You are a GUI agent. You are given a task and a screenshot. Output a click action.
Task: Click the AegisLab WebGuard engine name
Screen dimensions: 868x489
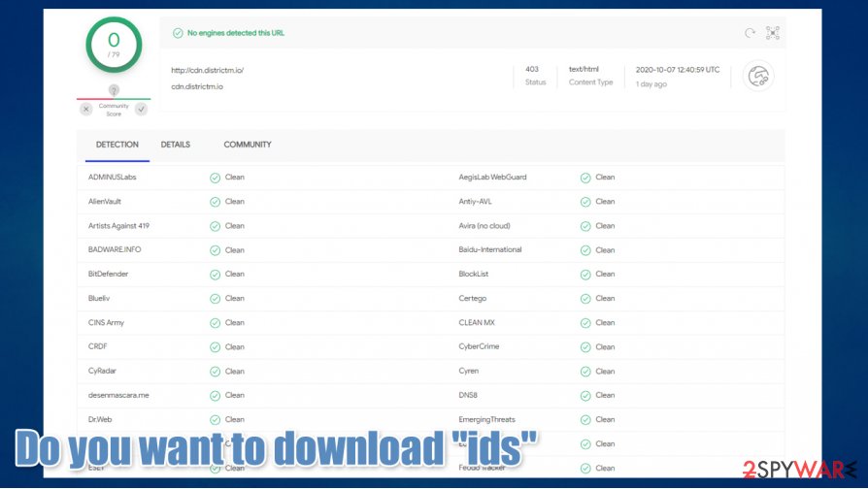pos(492,177)
